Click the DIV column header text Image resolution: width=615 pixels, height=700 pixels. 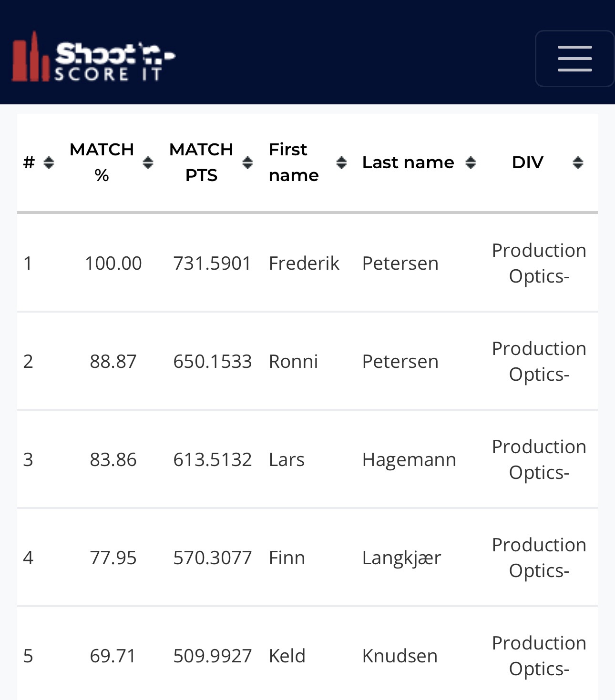coord(527,162)
